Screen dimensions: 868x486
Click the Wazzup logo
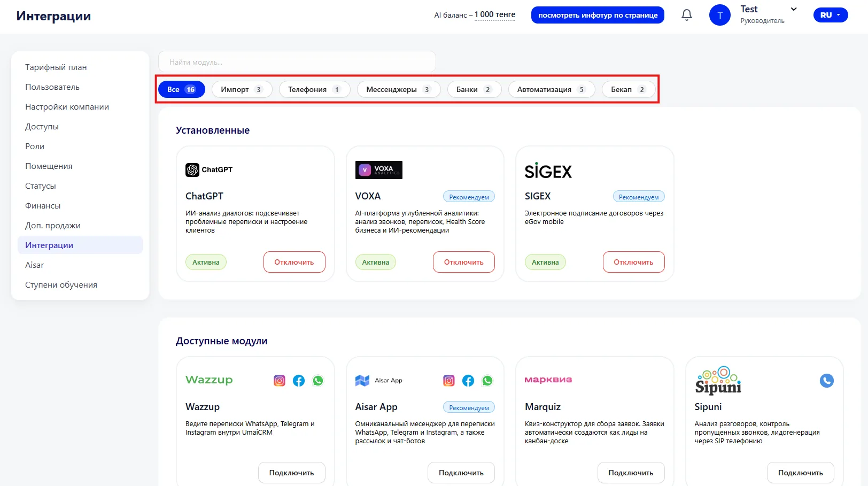(x=209, y=380)
